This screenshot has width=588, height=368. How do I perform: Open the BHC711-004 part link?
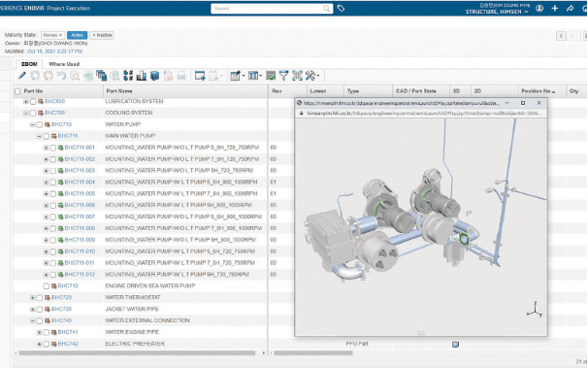tap(80, 182)
